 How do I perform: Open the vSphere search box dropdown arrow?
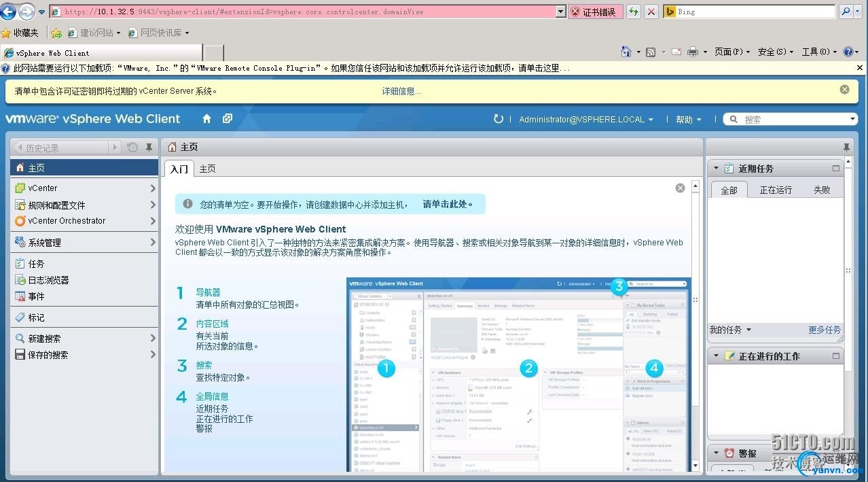(853, 120)
